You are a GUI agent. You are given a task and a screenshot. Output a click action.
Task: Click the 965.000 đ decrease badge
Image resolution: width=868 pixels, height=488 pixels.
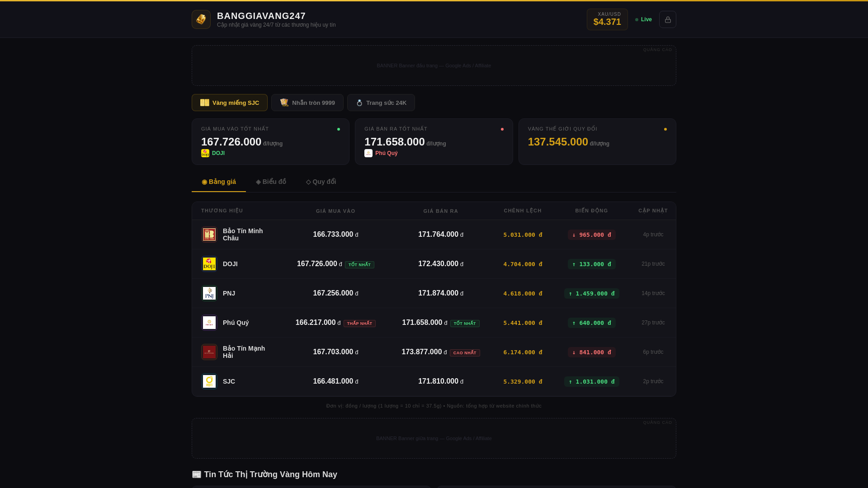592,235
